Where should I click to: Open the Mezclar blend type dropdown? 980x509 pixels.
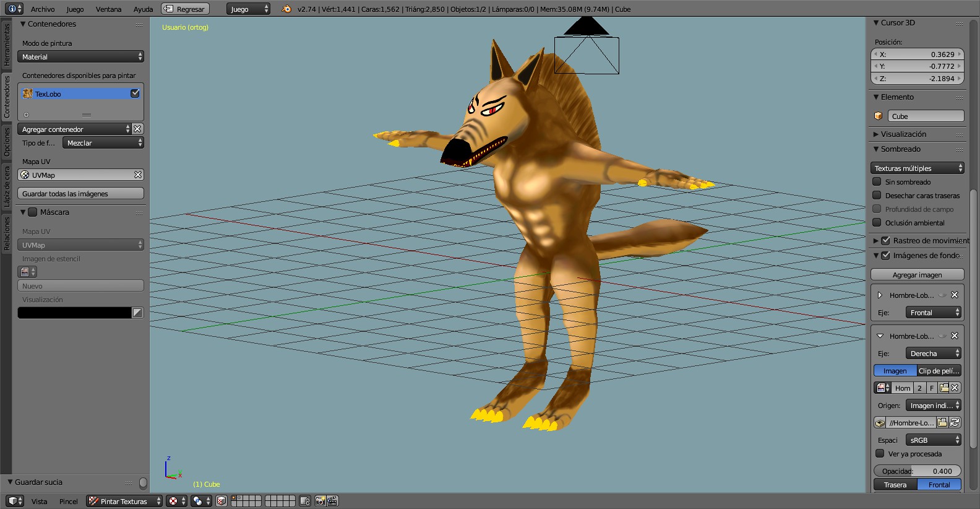pyautogui.click(x=103, y=142)
